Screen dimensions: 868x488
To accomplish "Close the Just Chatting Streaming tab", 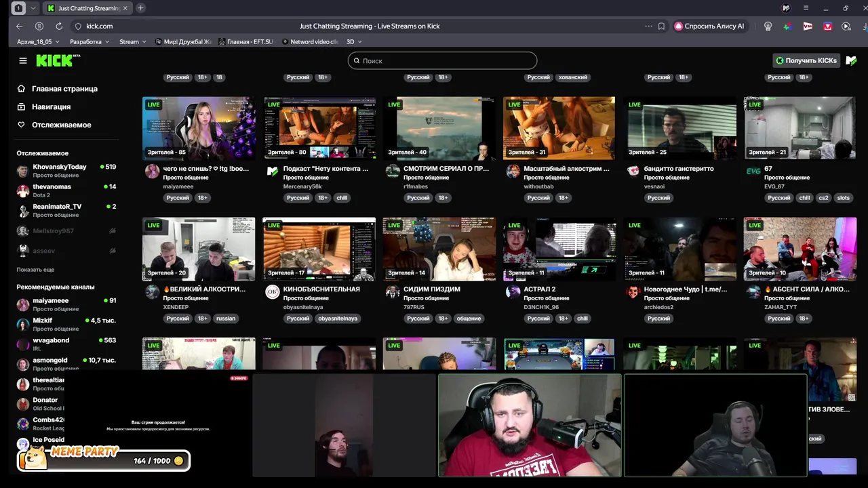I will [125, 8].
